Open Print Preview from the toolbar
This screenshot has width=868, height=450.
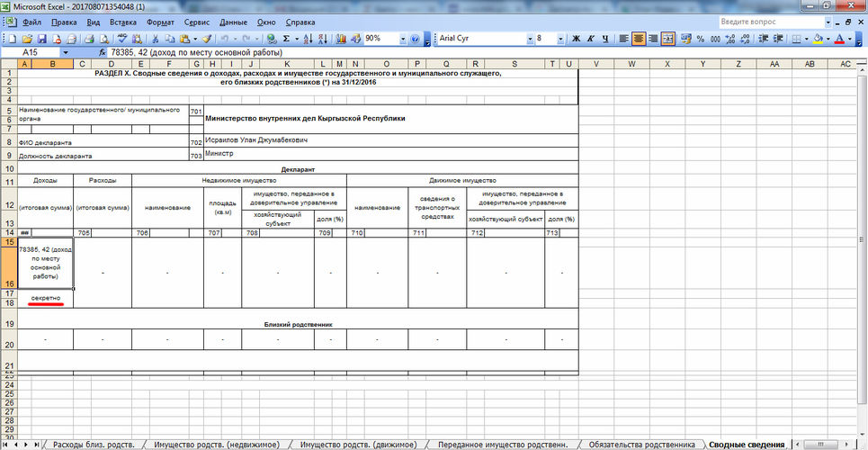pos(103,40)
